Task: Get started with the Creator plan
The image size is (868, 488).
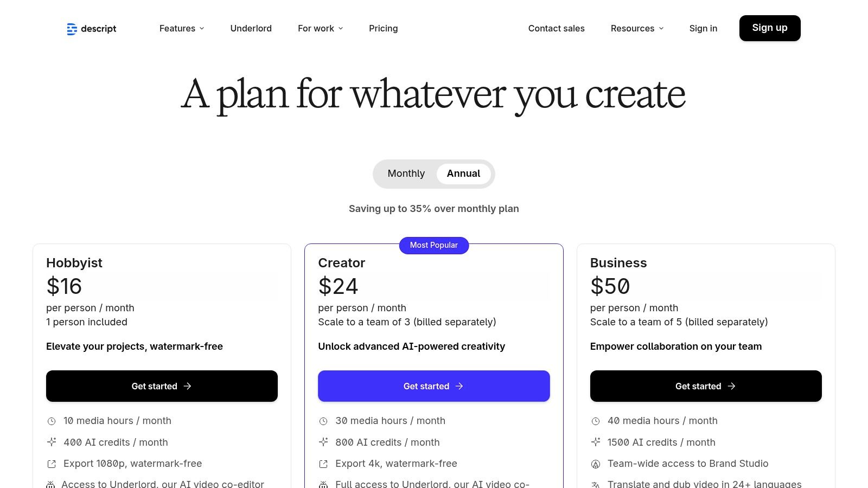Action: [x=433, y=386]
